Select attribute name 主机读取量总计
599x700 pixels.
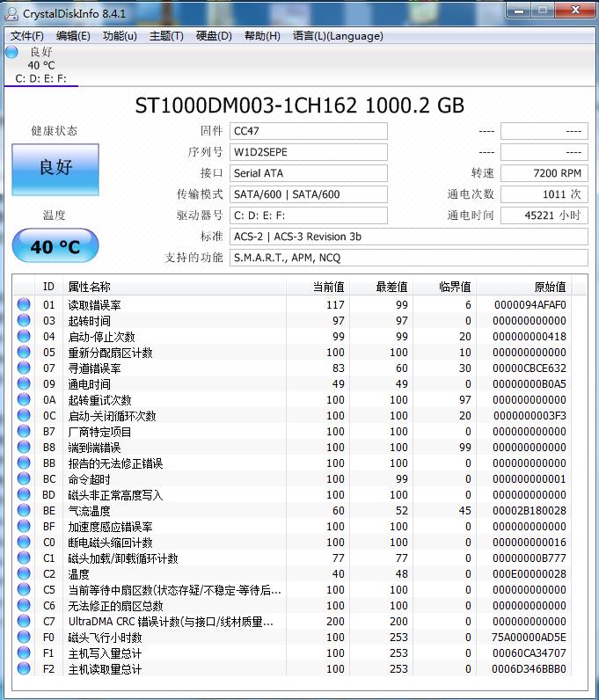point(105,669)
